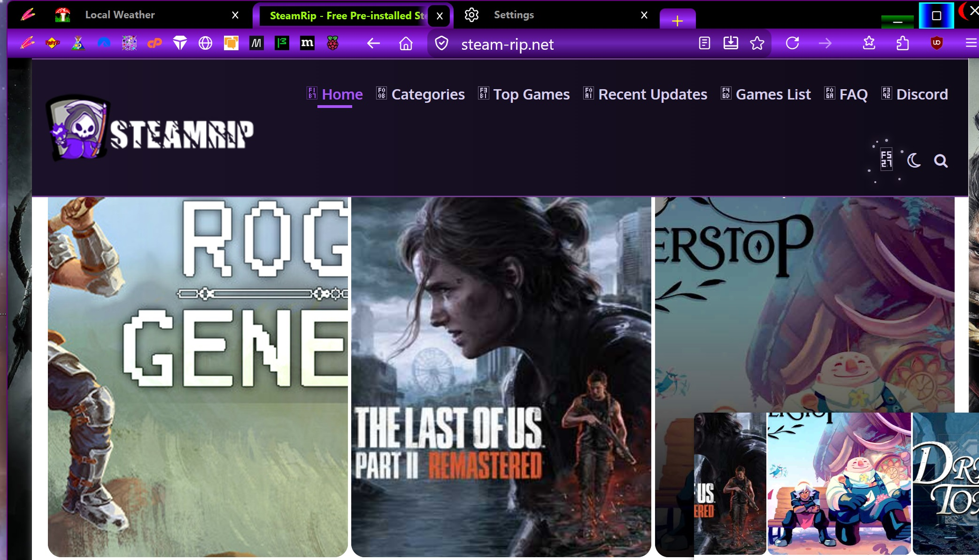Open the feather bookmark in the bookmarks toolbar

(28, 43)
